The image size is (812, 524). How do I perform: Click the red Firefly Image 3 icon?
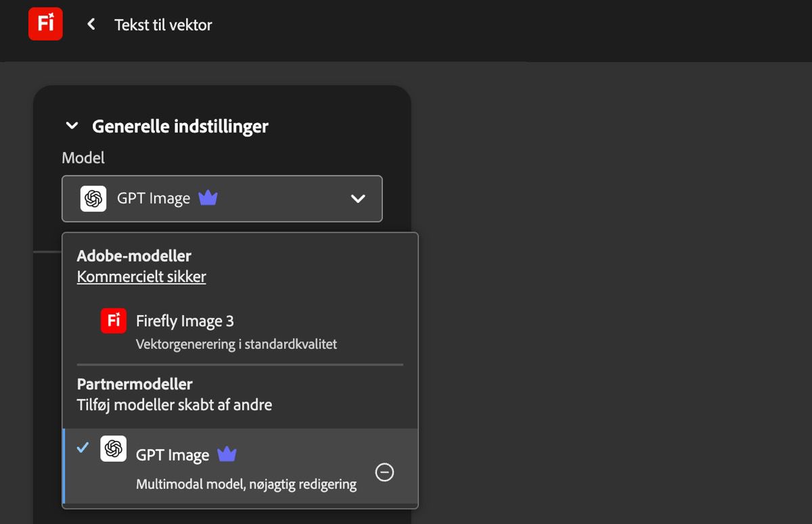[114, 320]
